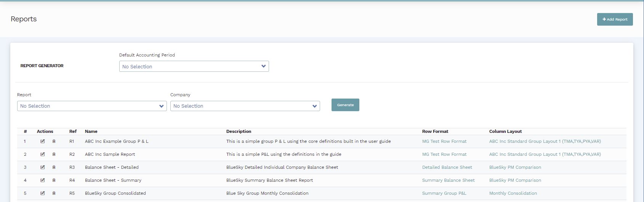Screen dimensions: 644x202
Task: Open the Detailed Balance Sheet row format link
Action: tap(447, 167)
